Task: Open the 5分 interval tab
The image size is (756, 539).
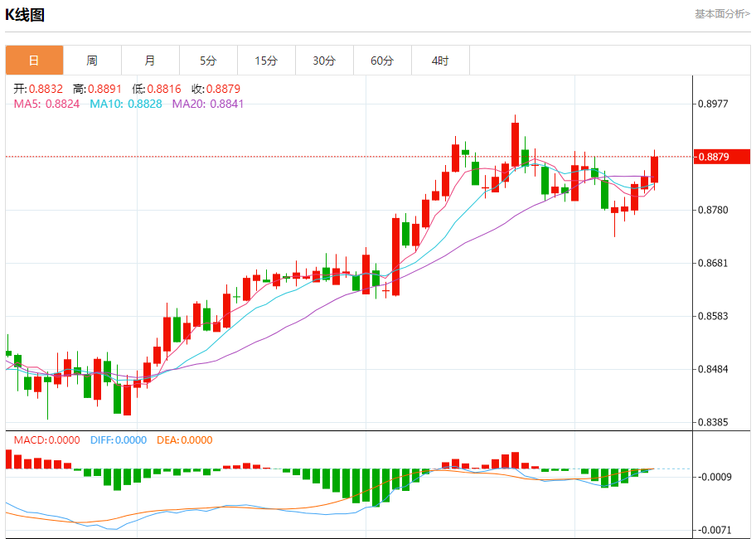Action: click(208, 61)
